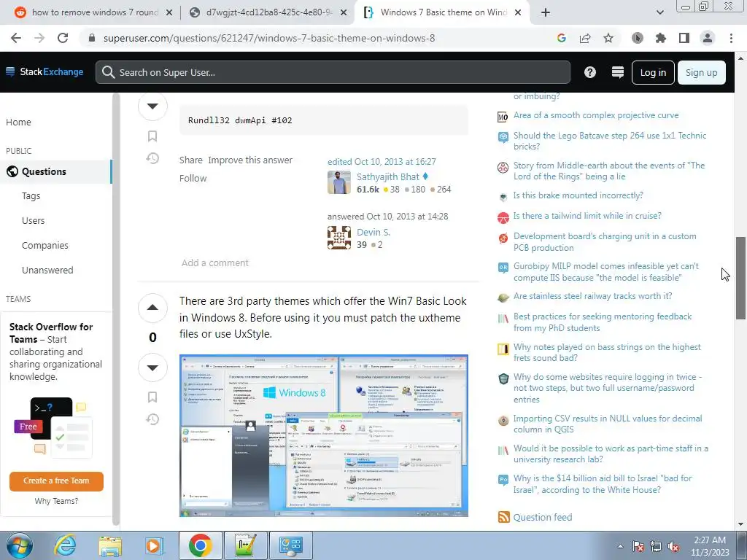Toggle the browser side panel icon
Image resolution: width=747 pixels, height=560 pixels.
coord(684,38)
